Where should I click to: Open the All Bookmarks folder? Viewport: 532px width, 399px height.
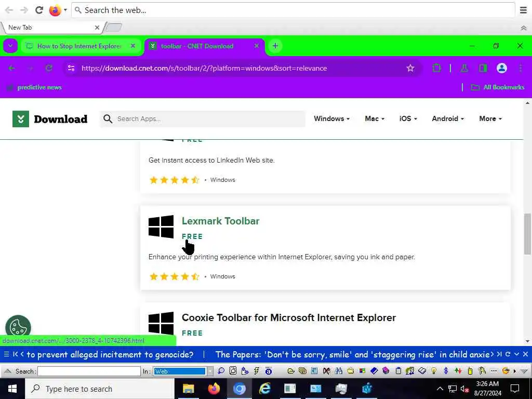coord(498,87)
